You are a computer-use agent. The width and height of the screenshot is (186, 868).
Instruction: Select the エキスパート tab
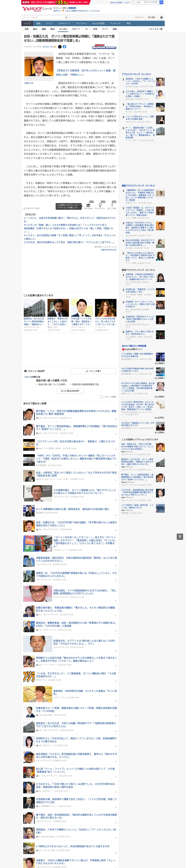64,24
